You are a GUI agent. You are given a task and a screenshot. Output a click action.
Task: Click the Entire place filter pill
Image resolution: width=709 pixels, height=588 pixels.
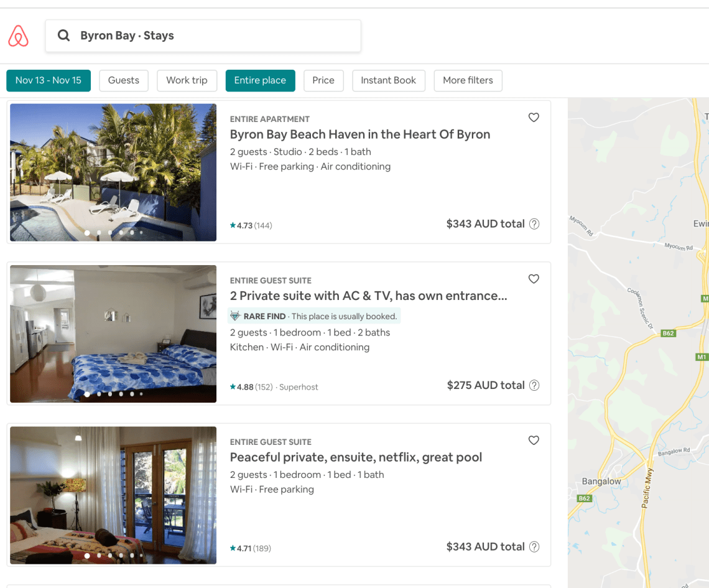coord(260,80)
